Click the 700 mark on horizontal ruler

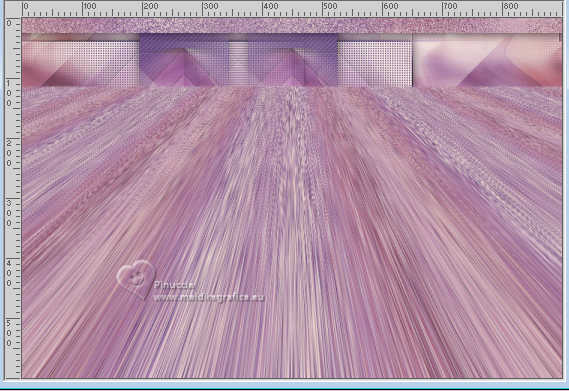coord(450,6)
